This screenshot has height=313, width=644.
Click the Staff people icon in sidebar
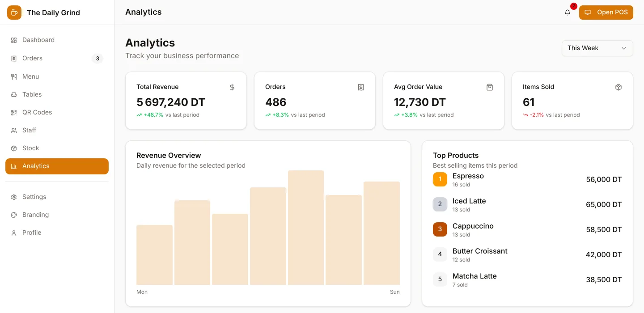coord(14,131)
